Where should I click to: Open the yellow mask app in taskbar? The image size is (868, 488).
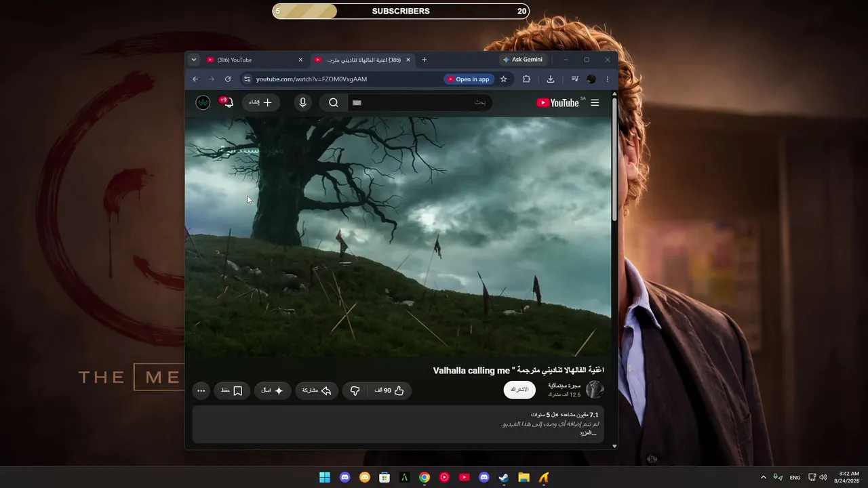click(365, 477)
